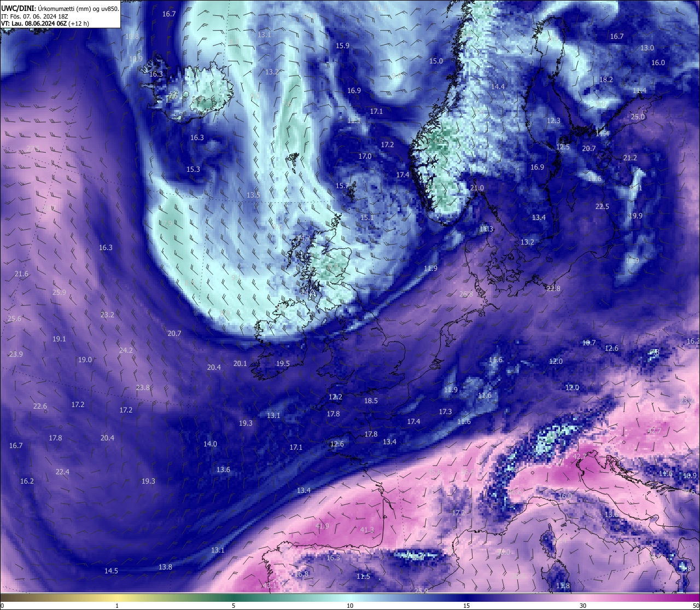
Task: Click the 14.0 value label
Action: pos(210,444)
